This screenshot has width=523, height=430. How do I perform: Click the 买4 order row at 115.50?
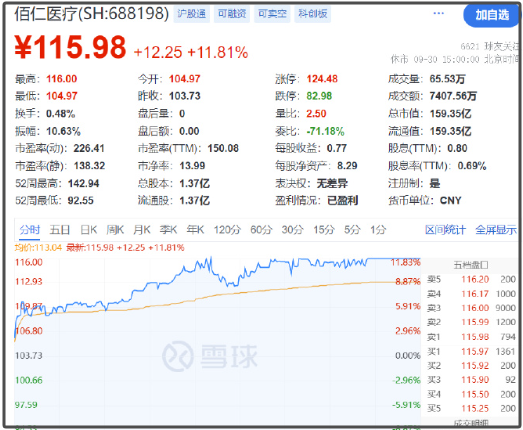tap(471, 394)
